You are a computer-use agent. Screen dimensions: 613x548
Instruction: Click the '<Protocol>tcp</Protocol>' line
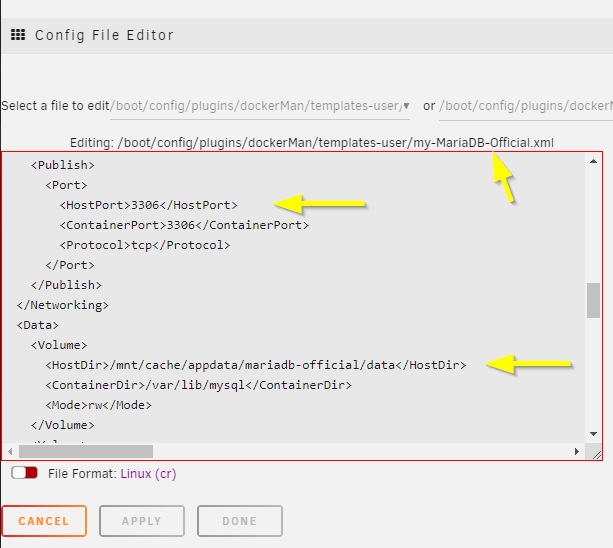pyautogui.click(x=145, y=245)
